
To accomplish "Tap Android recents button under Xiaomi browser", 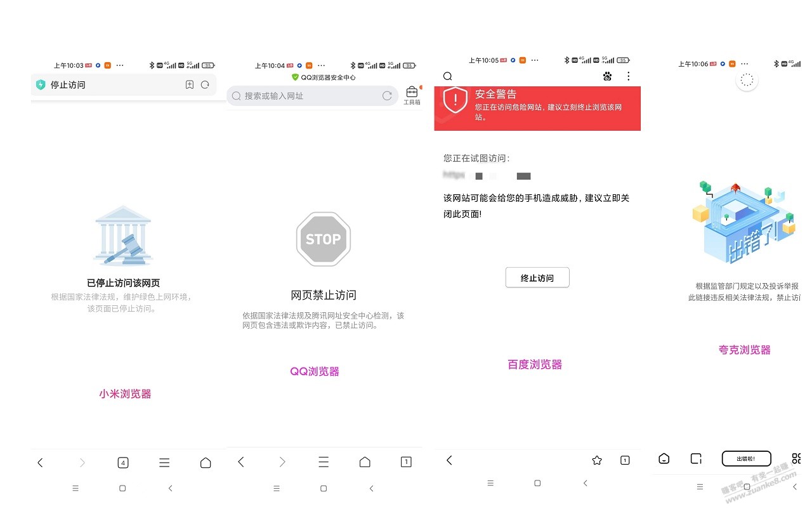I will 75,488.
